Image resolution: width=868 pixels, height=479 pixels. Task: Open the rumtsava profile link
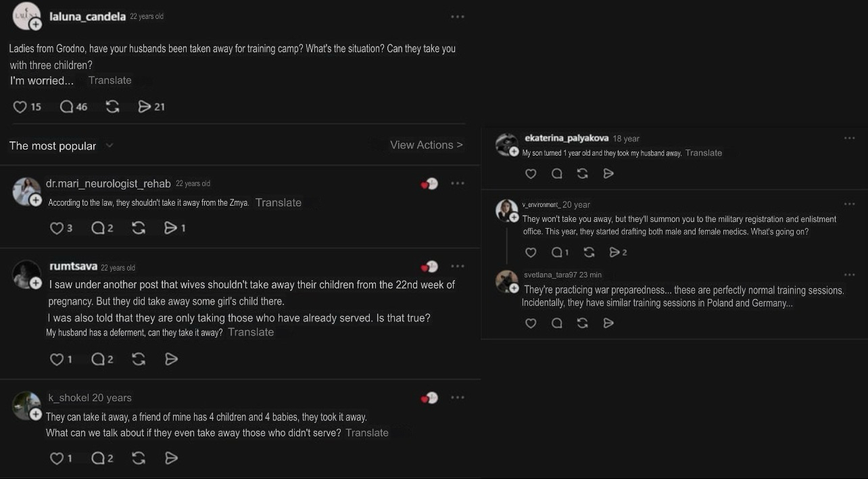click(x=73, y=267)
